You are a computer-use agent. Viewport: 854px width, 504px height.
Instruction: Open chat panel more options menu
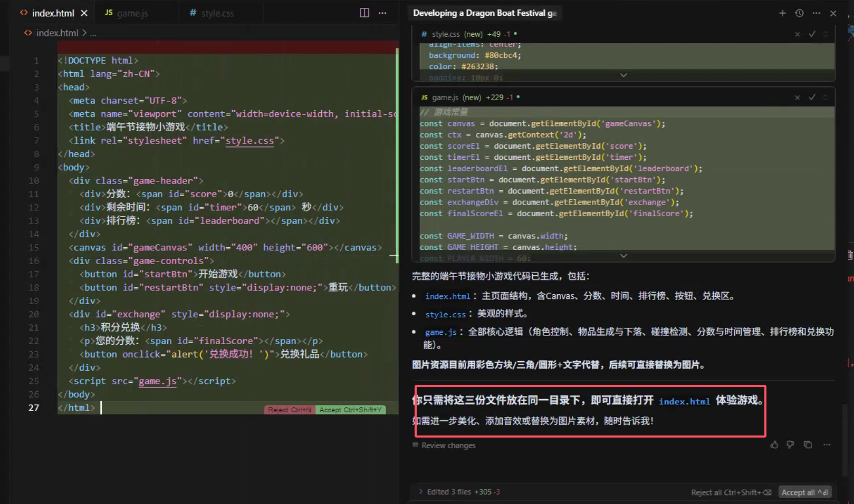(816, 13)
